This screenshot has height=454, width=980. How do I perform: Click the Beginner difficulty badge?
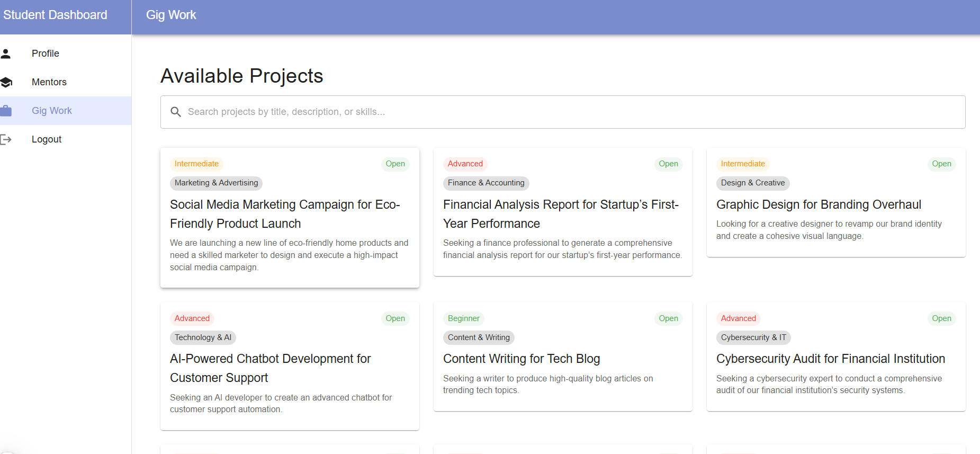pyautogui.click(x=463, y=318)
